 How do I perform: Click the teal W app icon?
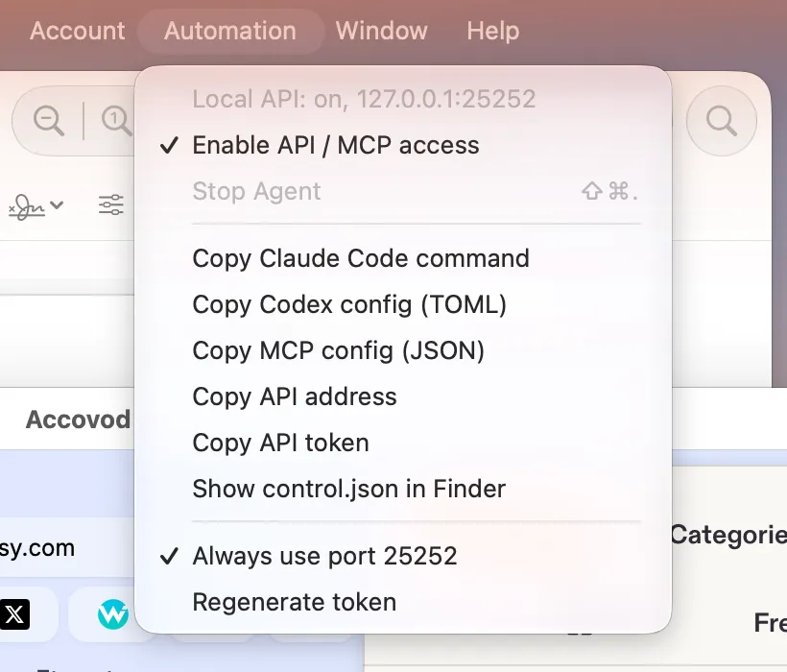[113, 614]
